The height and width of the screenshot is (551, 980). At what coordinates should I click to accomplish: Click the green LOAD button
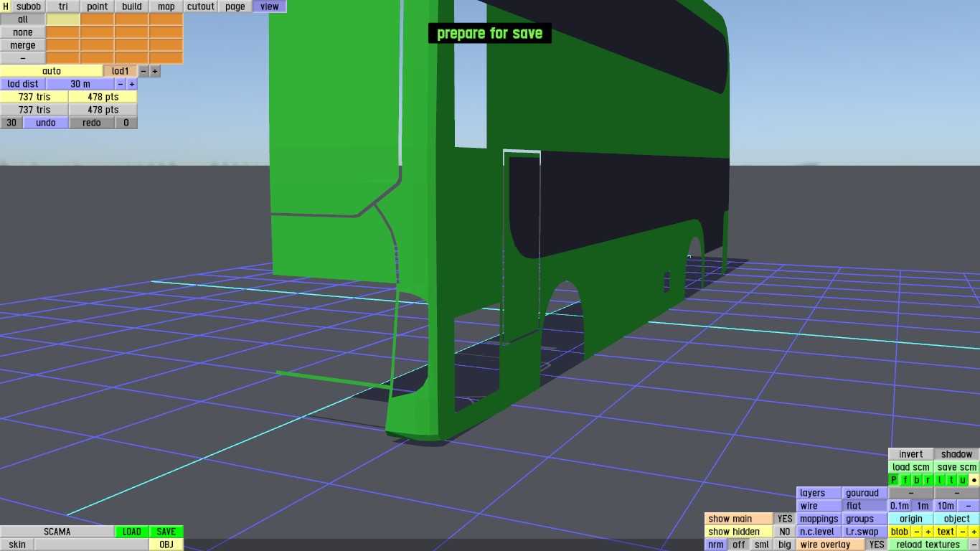[132, 532]
